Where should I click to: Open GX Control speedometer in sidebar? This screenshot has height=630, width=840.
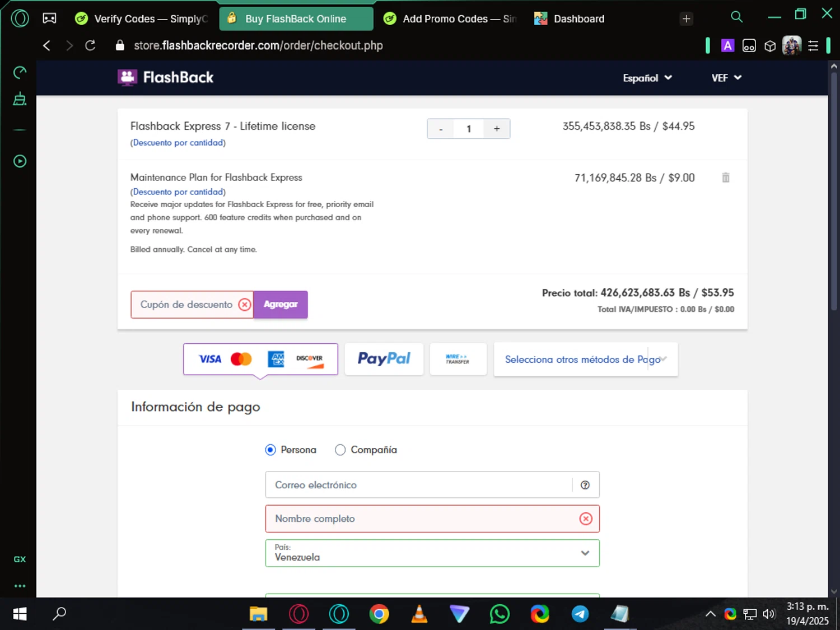pos(20,72)
